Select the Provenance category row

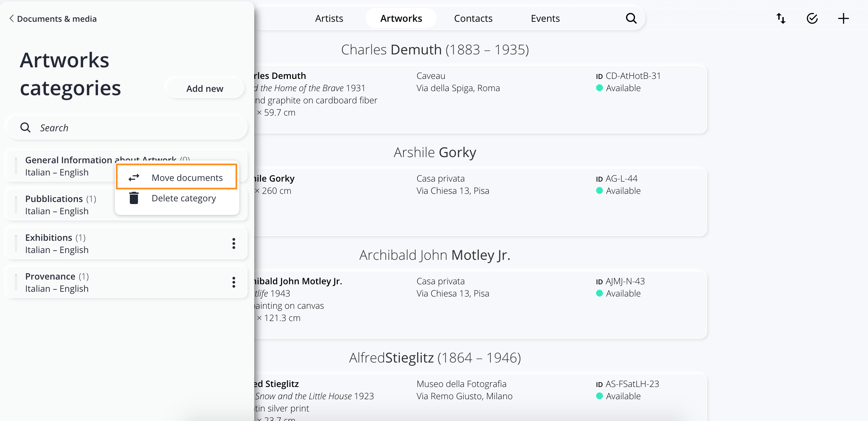(127, 282)
